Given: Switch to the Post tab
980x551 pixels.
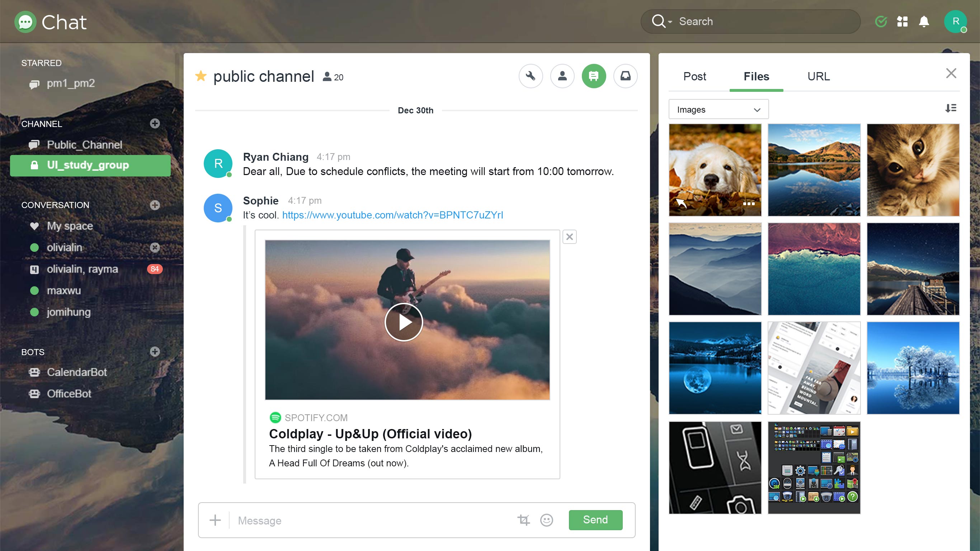Looking at the screenshot, I should [694, 76].
